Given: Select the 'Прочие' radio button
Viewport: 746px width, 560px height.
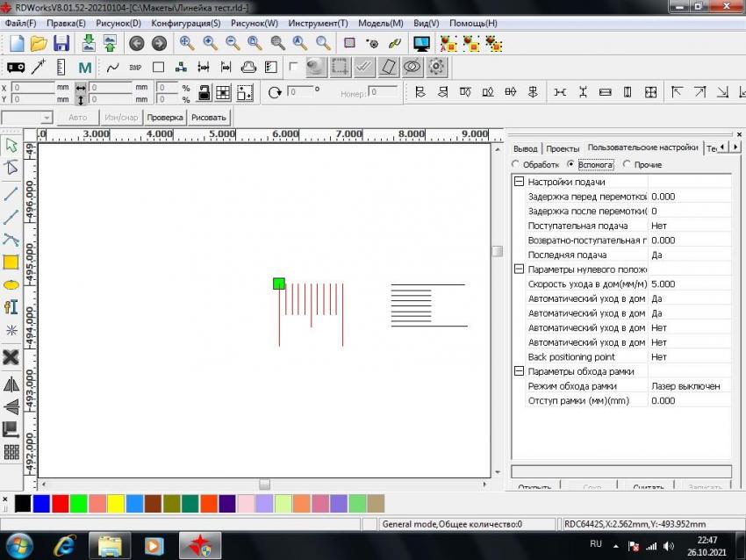Looking at the screenshot, I should pyautogui.click(x=627, y=164).
